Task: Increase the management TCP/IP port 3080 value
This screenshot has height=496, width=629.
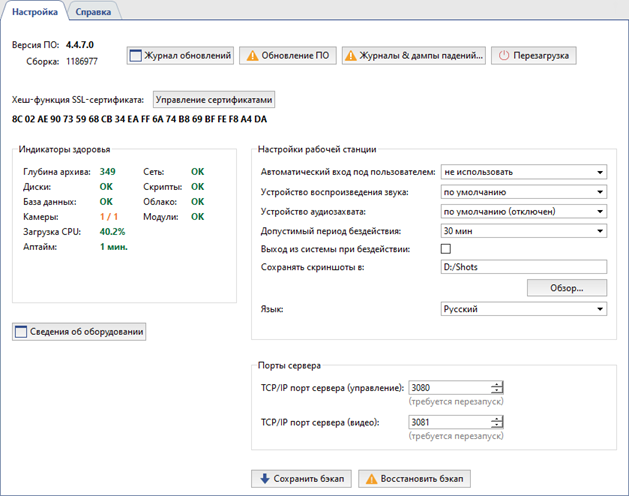Action: point(497,384)
